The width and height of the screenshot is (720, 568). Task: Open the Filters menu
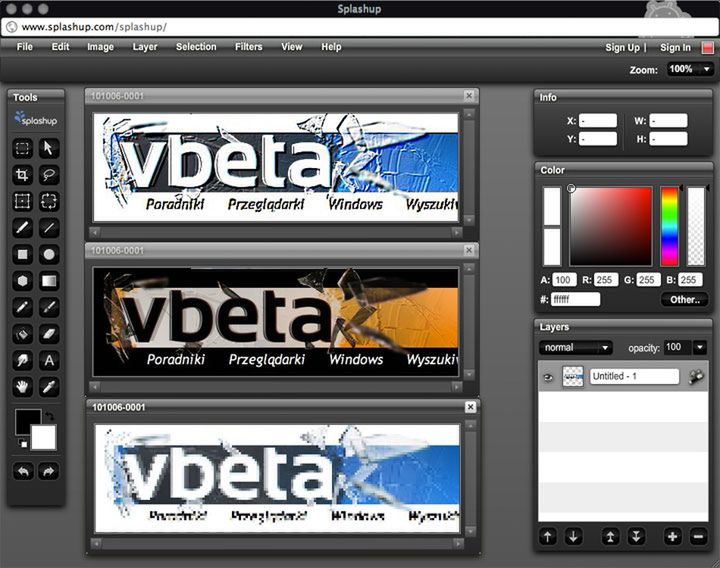point(248,47)
